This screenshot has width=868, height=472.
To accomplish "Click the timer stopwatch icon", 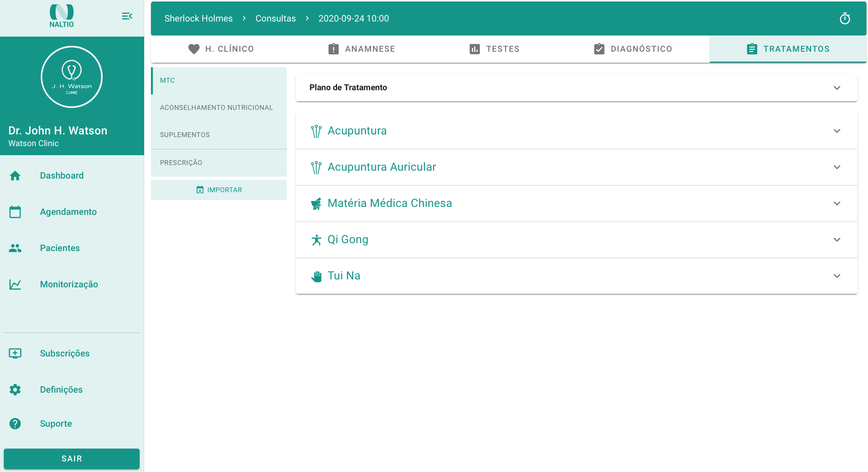I will pyautogui.click(x=845, y=19).
